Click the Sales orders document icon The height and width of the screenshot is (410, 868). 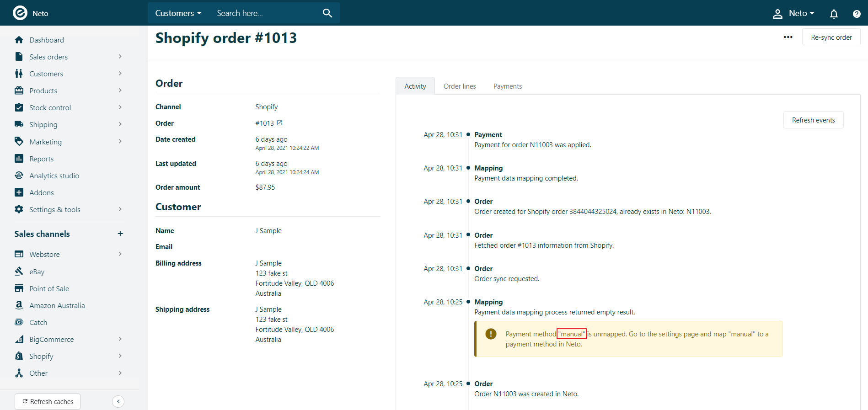coord(19,57)
